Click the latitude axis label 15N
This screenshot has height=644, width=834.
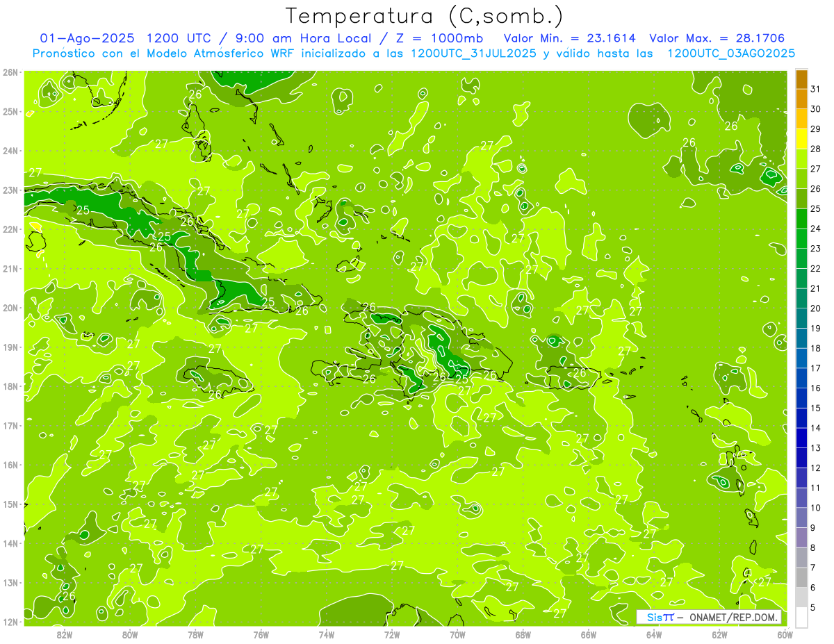[10, 504]
